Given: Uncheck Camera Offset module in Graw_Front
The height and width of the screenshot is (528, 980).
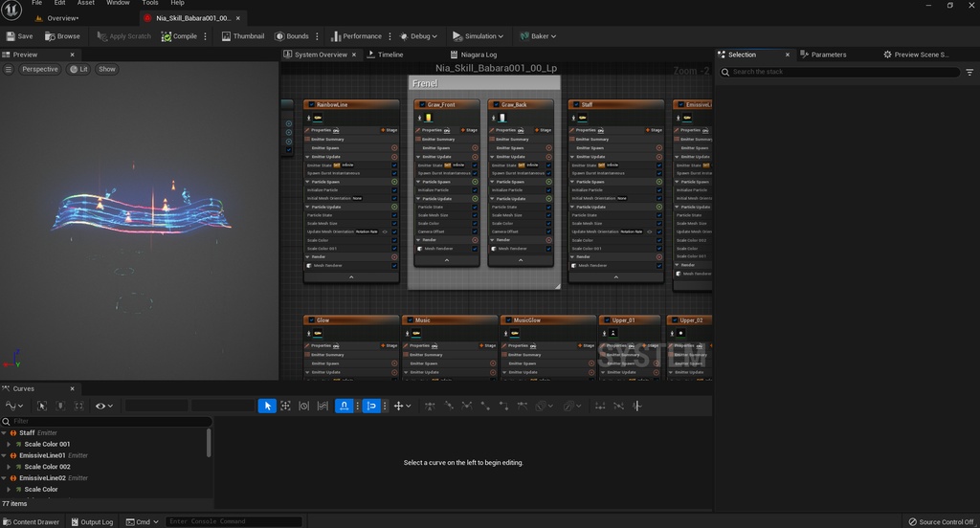Looking at the screenshot, I should 475,231.
